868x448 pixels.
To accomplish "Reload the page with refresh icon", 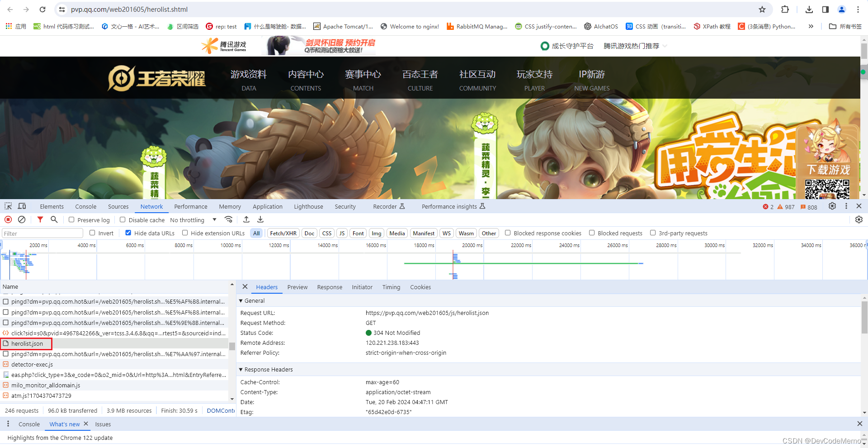I will [42, 10].
